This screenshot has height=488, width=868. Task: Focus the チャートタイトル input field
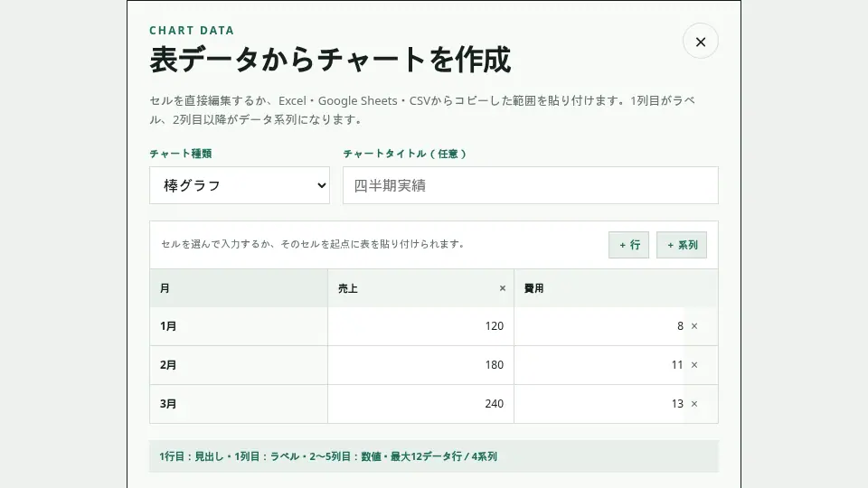pos(531,185)
